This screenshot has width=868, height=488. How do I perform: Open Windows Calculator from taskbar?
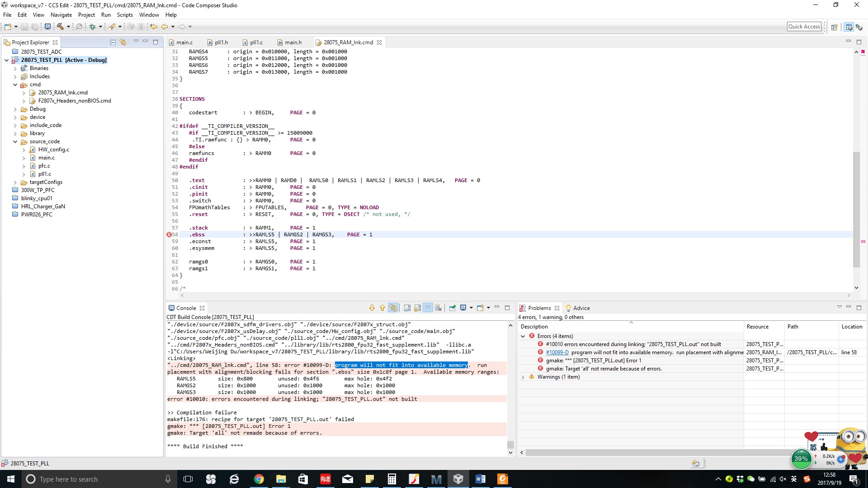click(392, 479)
